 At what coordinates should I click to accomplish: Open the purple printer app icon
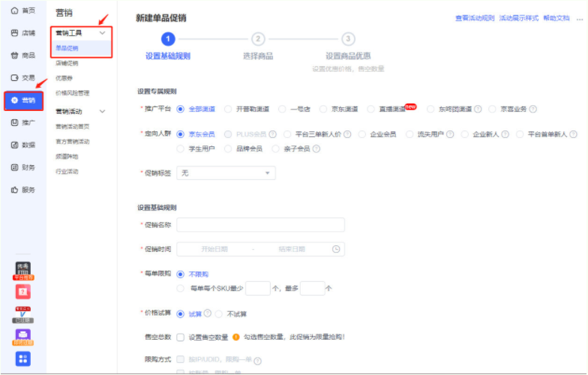click(22, 337)
